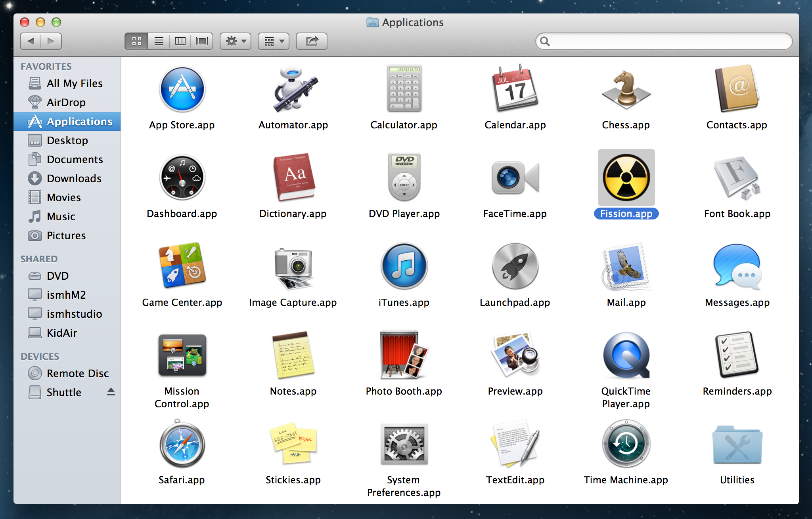Open Desktop from the sidebar
The height and width of the screenshot is (519, 812).
[67, 140]
